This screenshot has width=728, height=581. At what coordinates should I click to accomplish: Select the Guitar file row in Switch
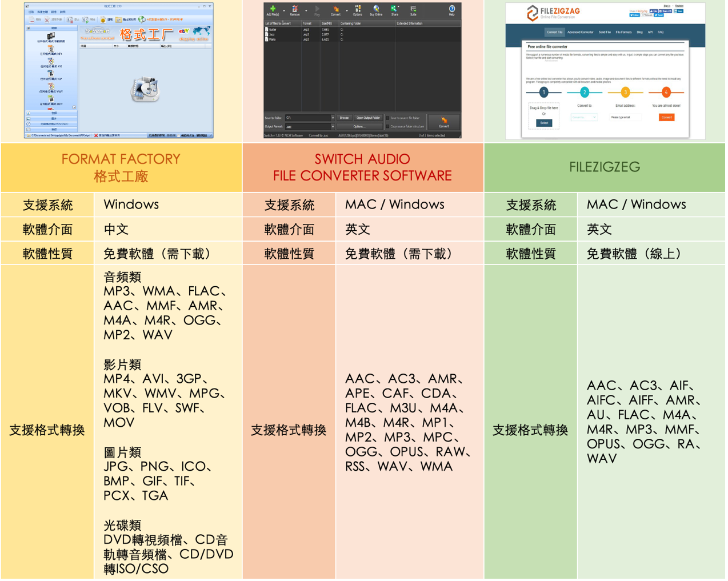tap(362, 30)
